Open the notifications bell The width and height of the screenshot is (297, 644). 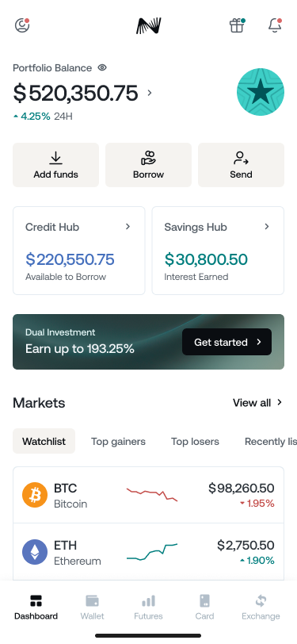coord(275,25)
